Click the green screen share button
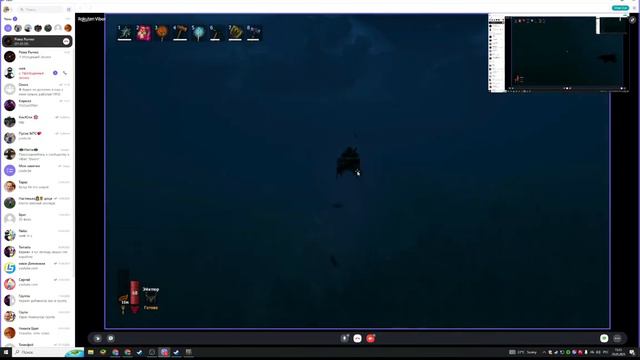This screenshot has width=640, height=360. (604, 338)
